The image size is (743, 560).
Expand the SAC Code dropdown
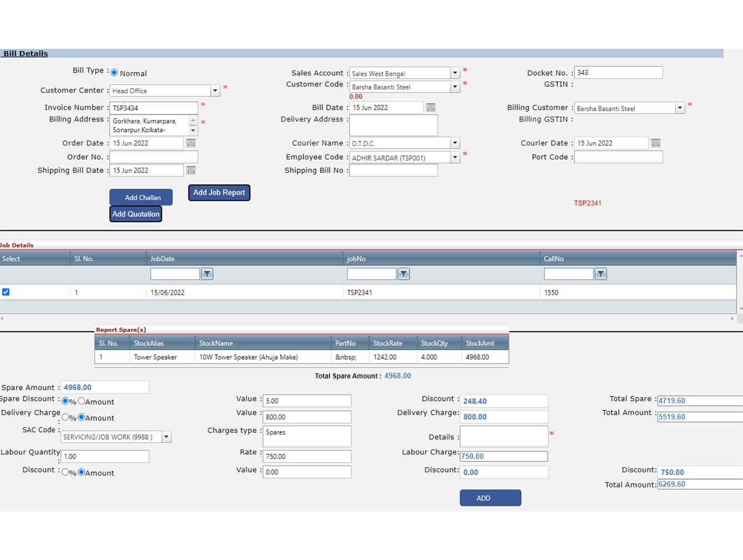[166, 437]
